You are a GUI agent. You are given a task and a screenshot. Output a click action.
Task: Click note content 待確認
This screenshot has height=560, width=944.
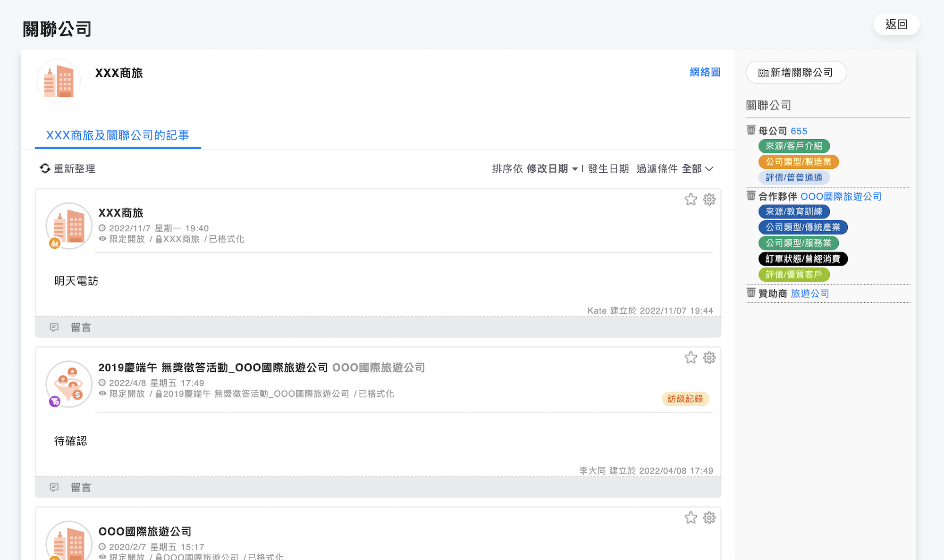click(71, 441)
